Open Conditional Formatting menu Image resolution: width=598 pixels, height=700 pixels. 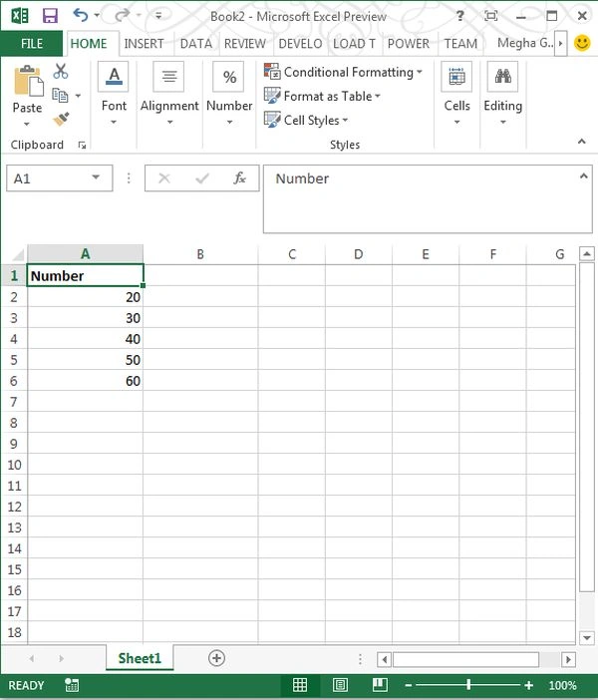point(343,72)
